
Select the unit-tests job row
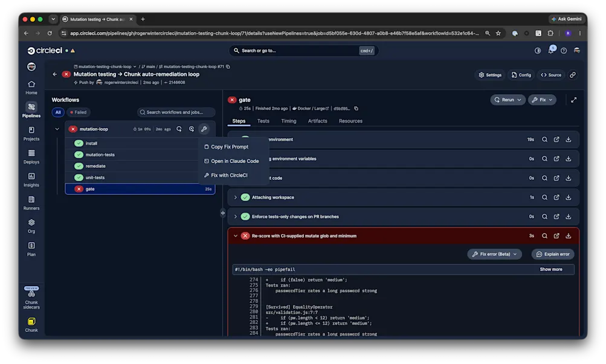pyautogui.click(x=140, y=177)
